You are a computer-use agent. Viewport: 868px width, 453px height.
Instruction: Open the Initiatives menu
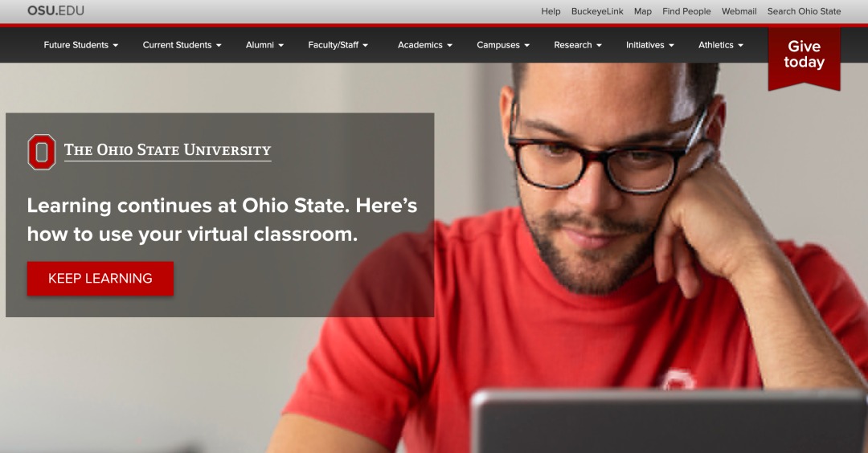[650, 45]
